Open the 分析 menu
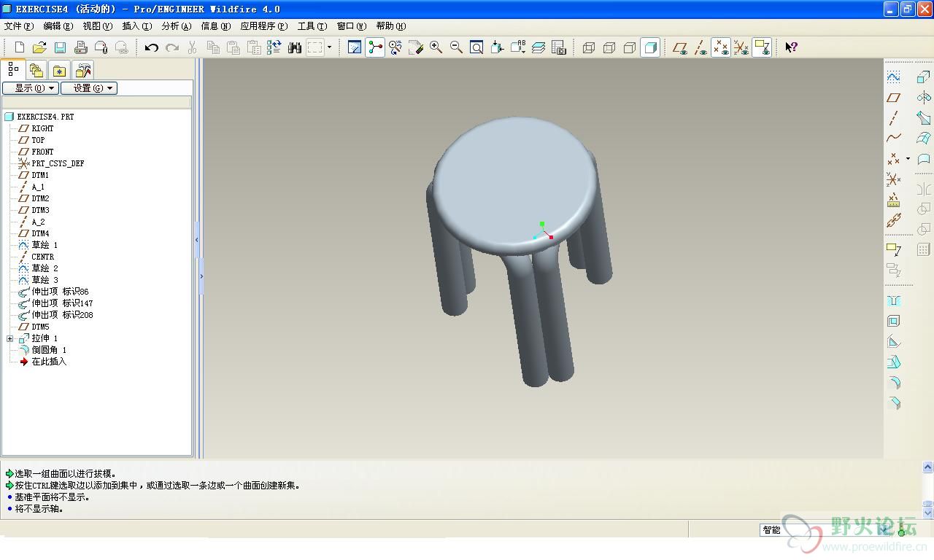 click(177, 26)
